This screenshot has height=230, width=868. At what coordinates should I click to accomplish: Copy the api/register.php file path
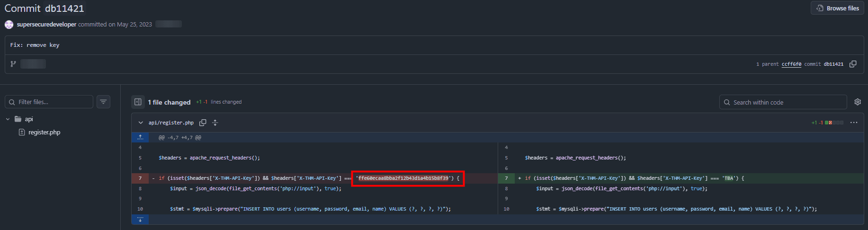tap(203, 123)
